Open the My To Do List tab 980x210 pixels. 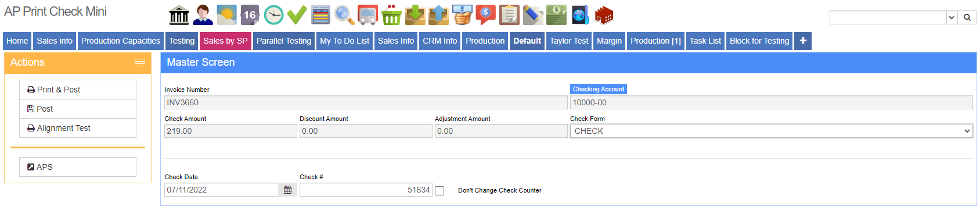345,41
